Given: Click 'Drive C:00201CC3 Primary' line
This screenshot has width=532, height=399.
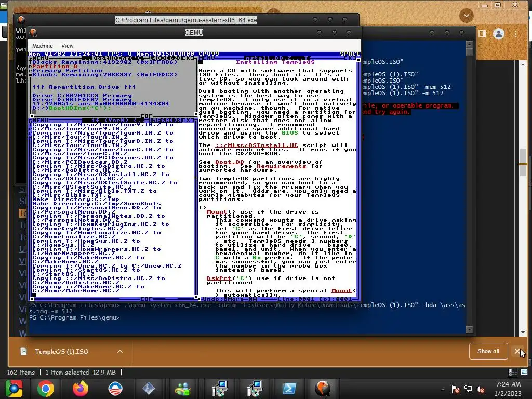Looking at the screenshot, I should 82,96.
